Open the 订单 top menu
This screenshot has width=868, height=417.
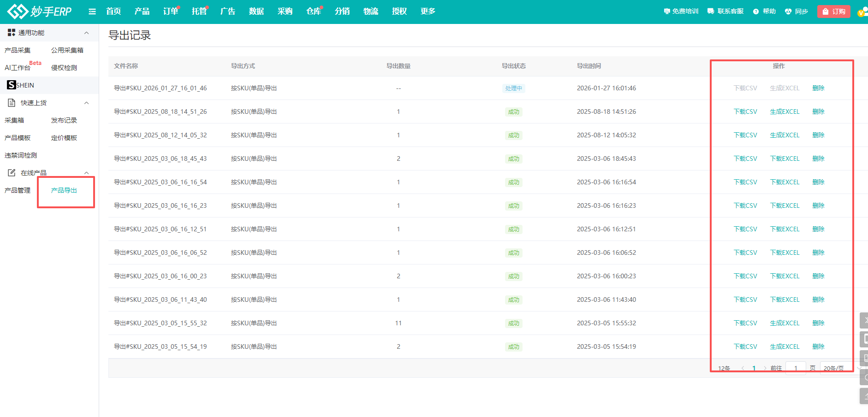(x=170, y=12)
